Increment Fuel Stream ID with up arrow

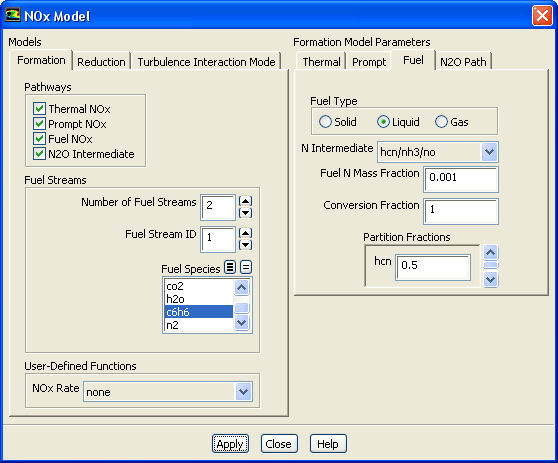246,233
